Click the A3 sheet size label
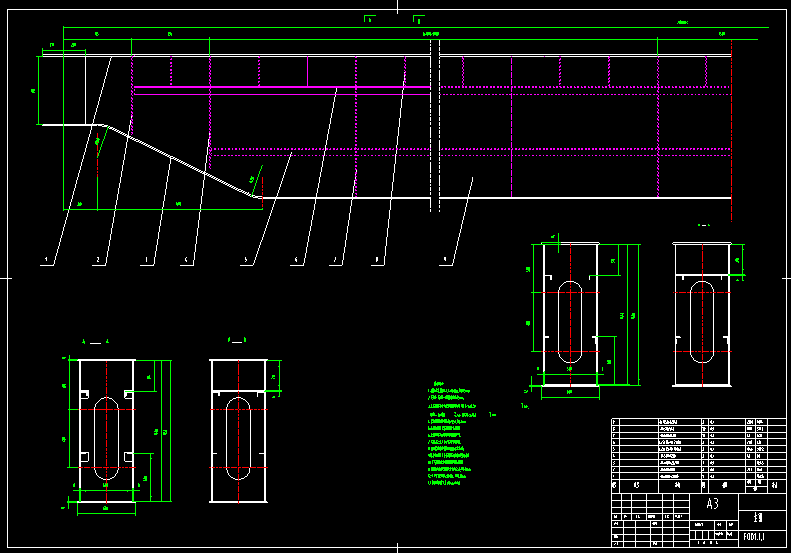The image size is (791, 553). [x=712, y=504]
